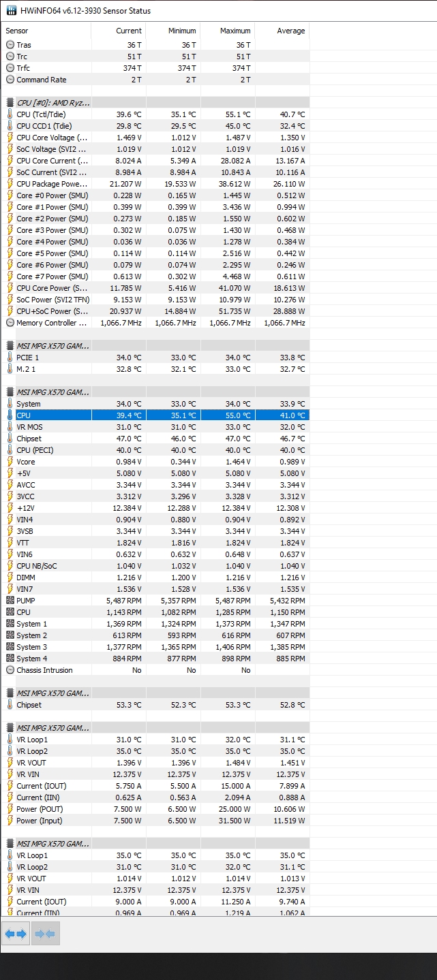Click the greyed-out collapse arrows button
The height and width of the screenshot is (980, 437).
coord(46,934)
